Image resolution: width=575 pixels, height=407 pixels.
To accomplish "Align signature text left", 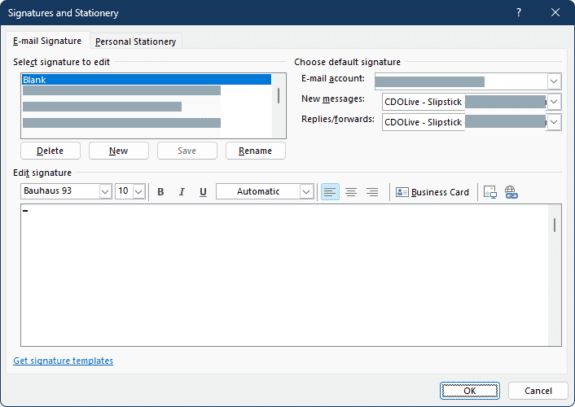I will click(330, 192).
